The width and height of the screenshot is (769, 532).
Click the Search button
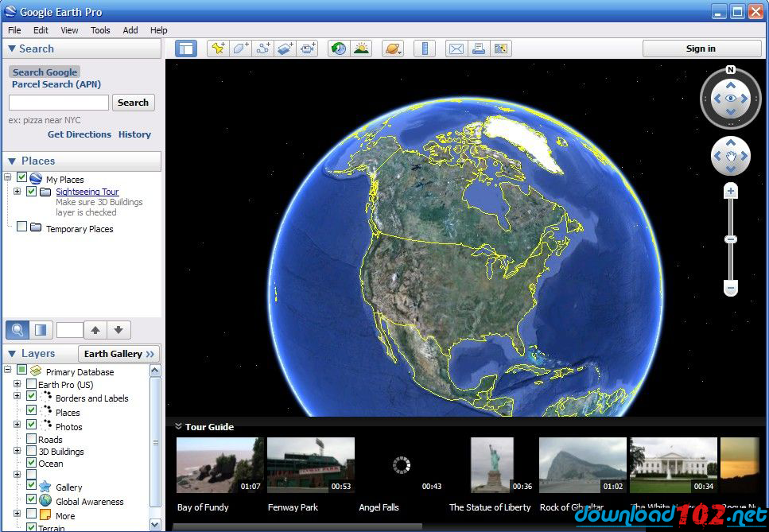pyautogui.click(x=133, y=103)
